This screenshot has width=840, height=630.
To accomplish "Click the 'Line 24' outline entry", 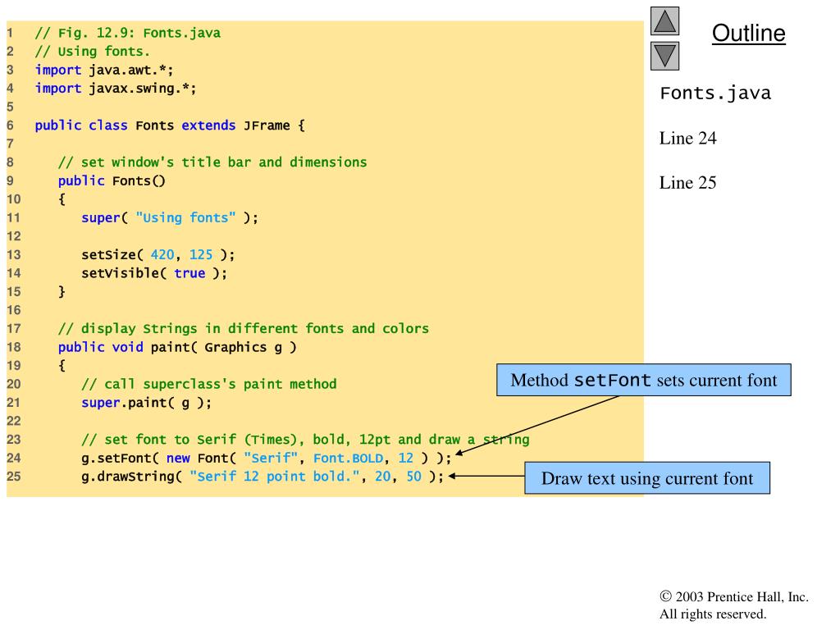I will tap(688, 138).
